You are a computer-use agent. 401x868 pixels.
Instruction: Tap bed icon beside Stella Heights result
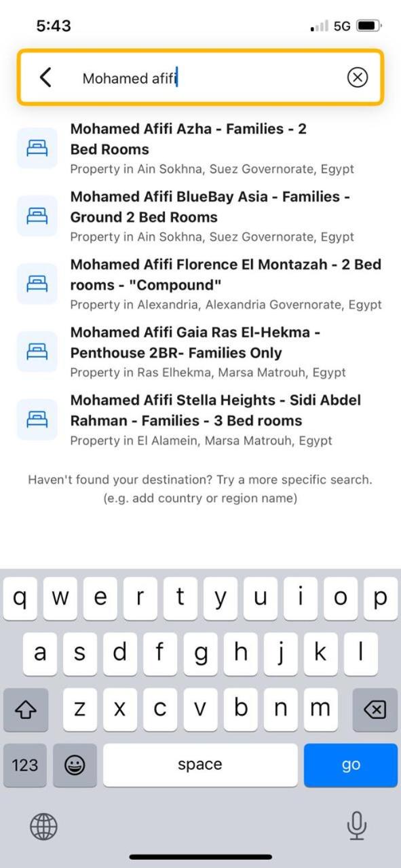37,420
